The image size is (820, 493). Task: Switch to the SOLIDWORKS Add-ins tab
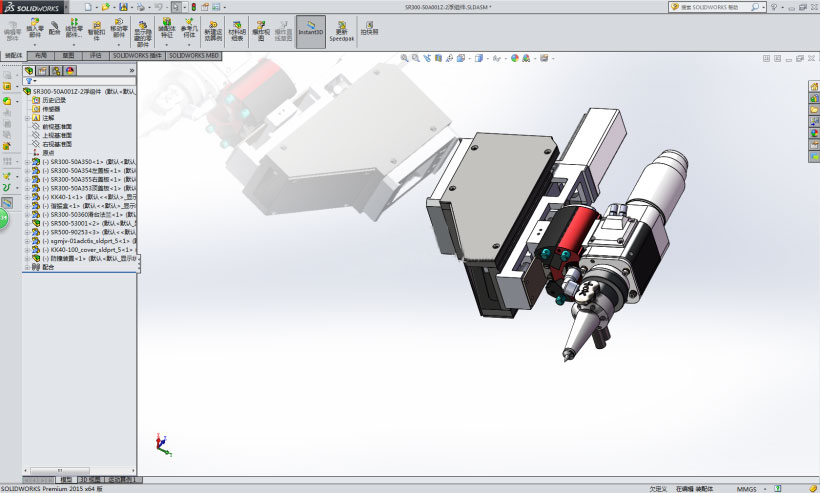(138, 55)
